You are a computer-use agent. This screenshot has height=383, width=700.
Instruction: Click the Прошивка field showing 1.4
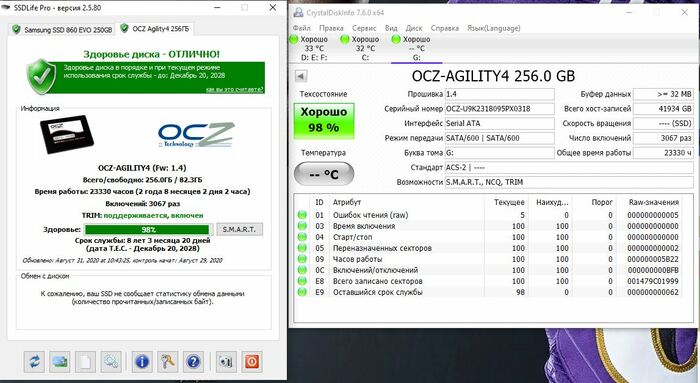[500, 94]
